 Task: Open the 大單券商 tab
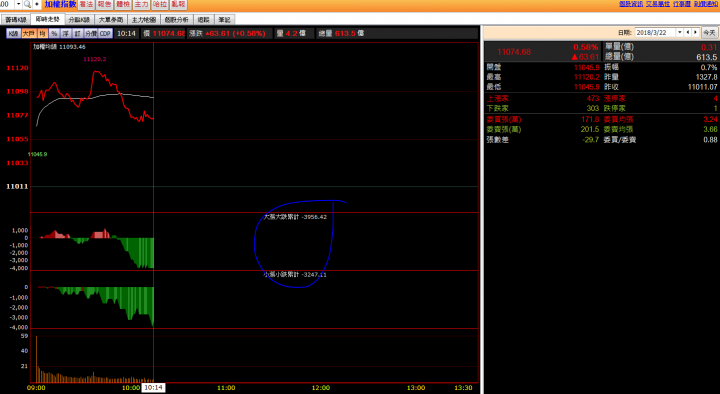click(111, 20)
